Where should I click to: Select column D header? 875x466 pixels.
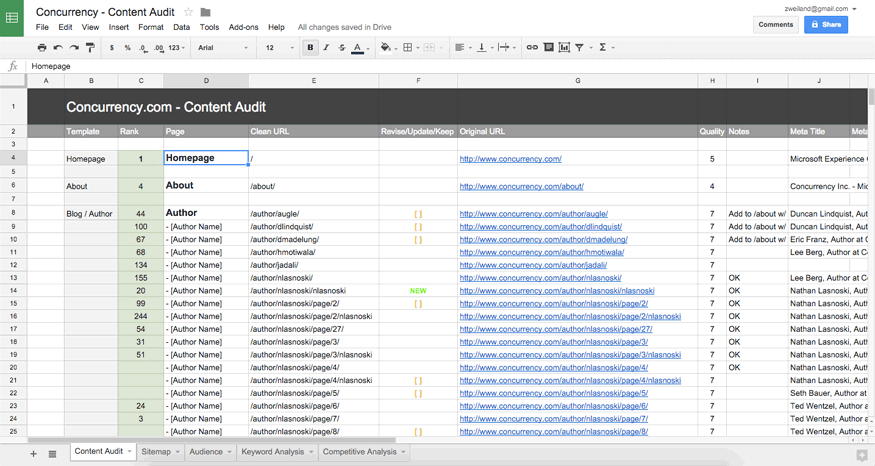tap(206, 81)
